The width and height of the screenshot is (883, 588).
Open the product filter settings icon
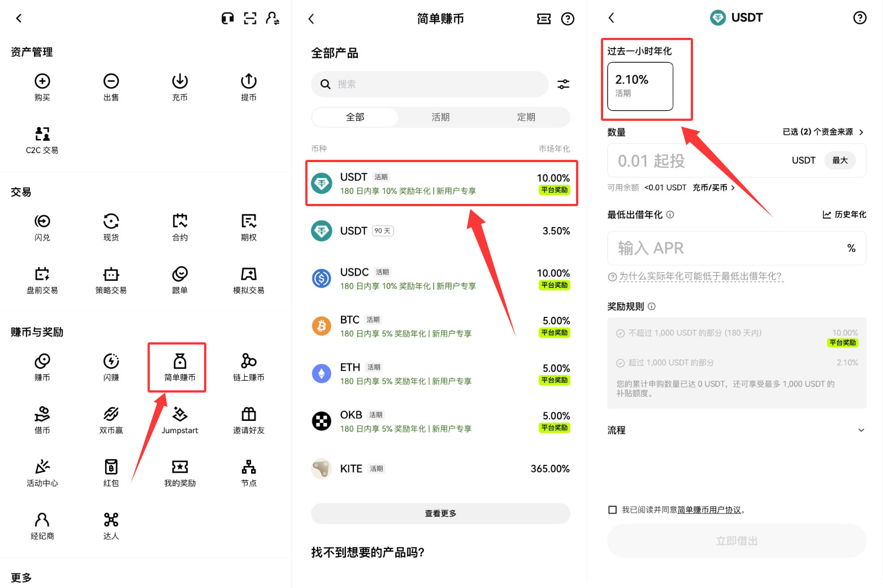click(564, 84)
